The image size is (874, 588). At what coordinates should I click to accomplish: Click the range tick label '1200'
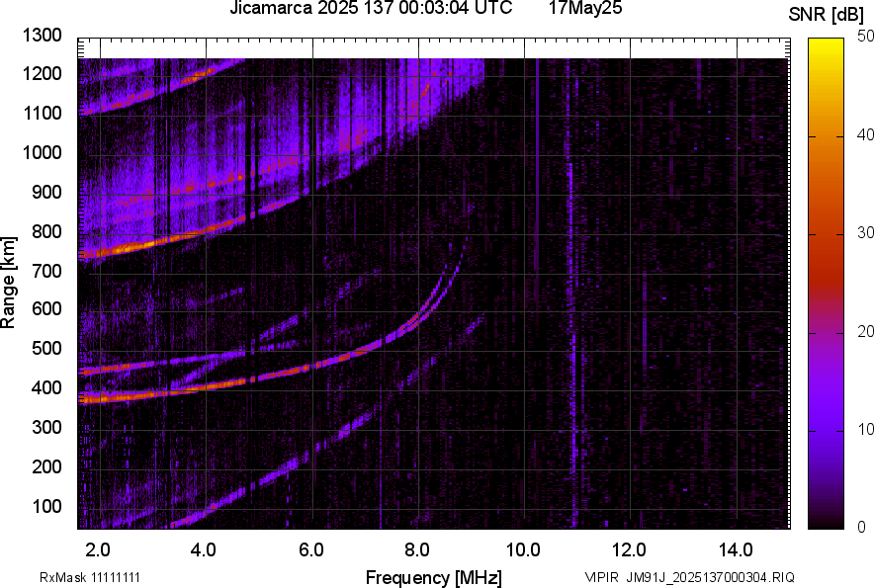42,73
